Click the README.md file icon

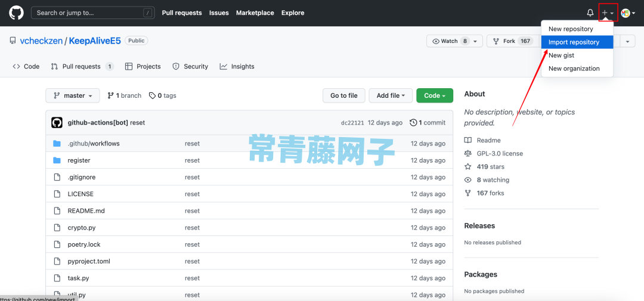[x=57, y=211]
